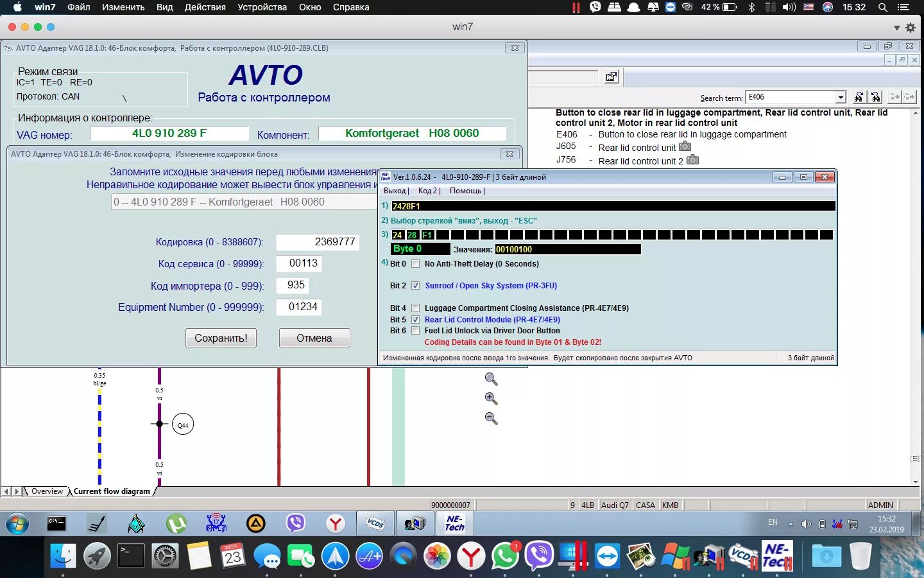Screen dimensions: 924x578
Task: Open the AIMP player icon in the Windows taskbar
Action: tap(255, 524)
